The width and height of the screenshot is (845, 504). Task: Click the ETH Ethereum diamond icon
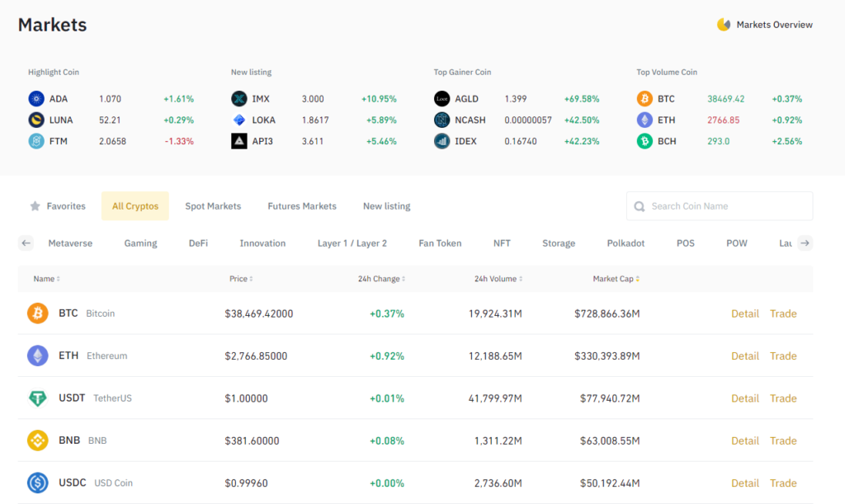(x=39, y=356)
